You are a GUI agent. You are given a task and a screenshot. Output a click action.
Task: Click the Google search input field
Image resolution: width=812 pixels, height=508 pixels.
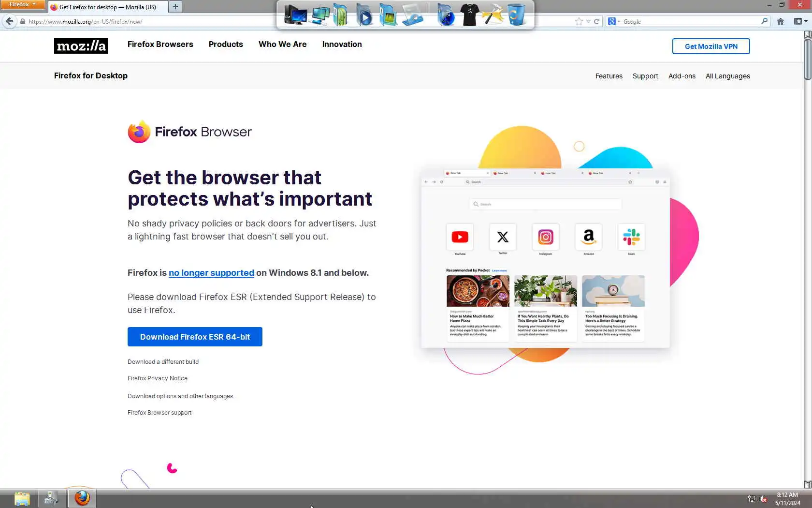pyautogui.click(x=691, y=21)
